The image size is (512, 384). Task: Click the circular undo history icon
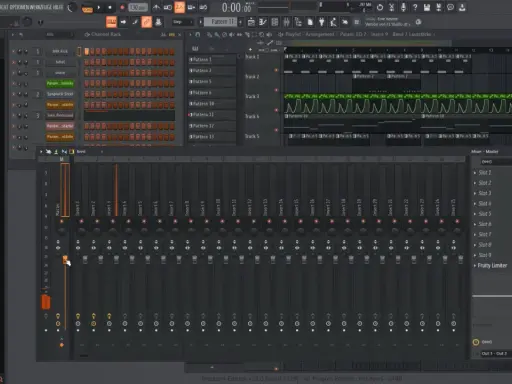[380, 7]
